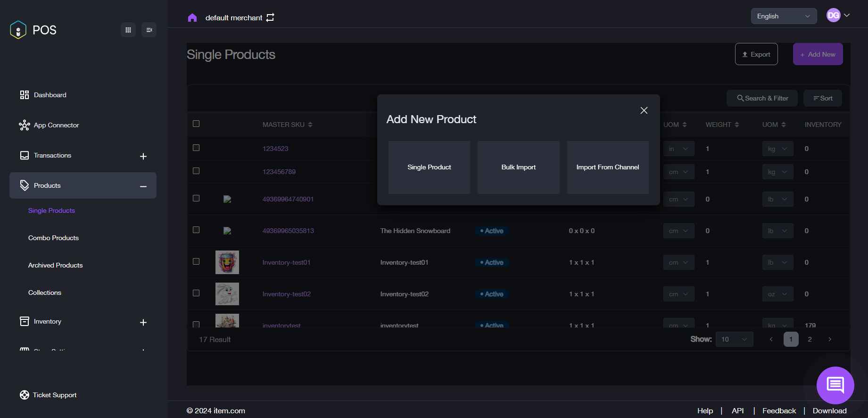
Task: Open the chat support bubble
Action: coord(835,385)
